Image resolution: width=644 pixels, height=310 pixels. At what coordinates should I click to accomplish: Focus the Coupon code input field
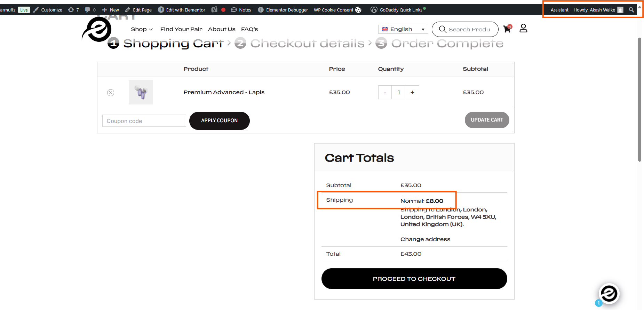pos(144,121)
